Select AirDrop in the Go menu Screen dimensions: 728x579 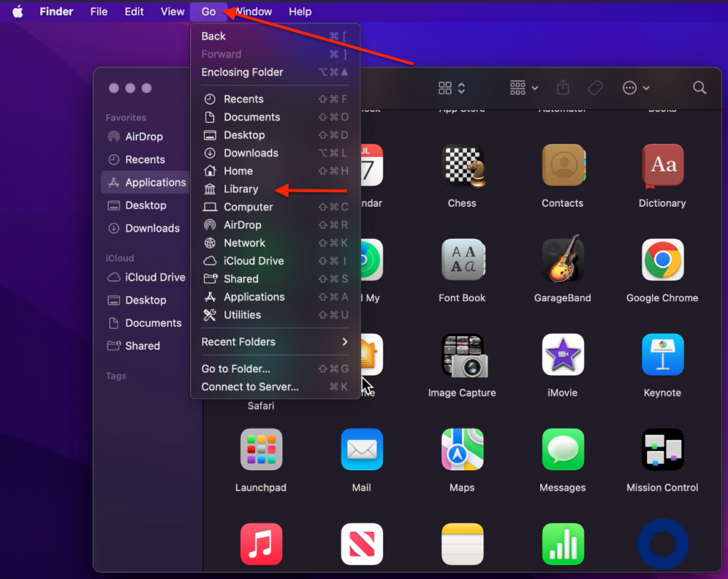275,225
